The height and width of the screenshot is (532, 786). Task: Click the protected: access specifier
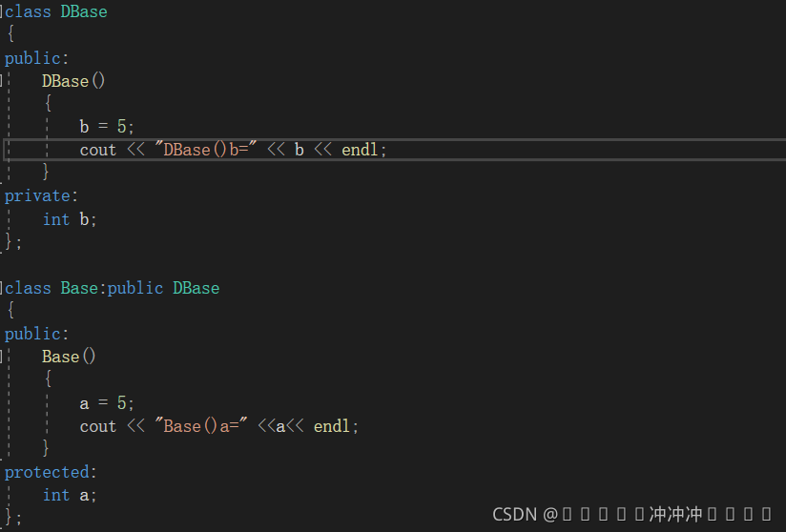[x=51, y=472]
